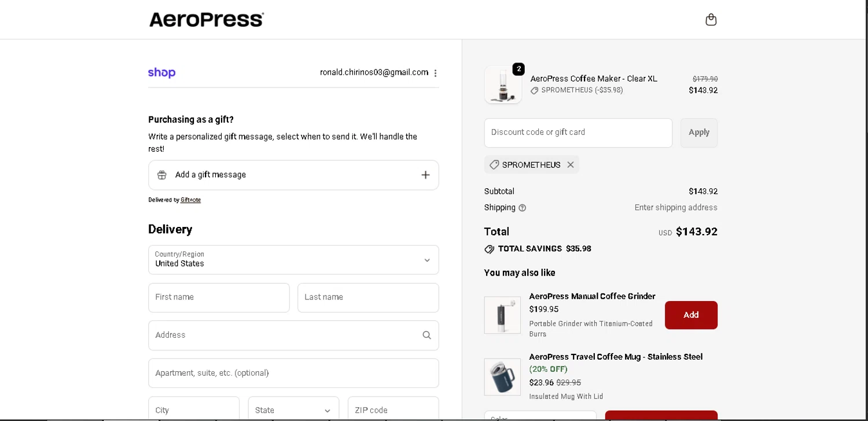This screenshot has width=868, height=421.
Task: Click the total savings tag icon
Action: tap(490, 249)
